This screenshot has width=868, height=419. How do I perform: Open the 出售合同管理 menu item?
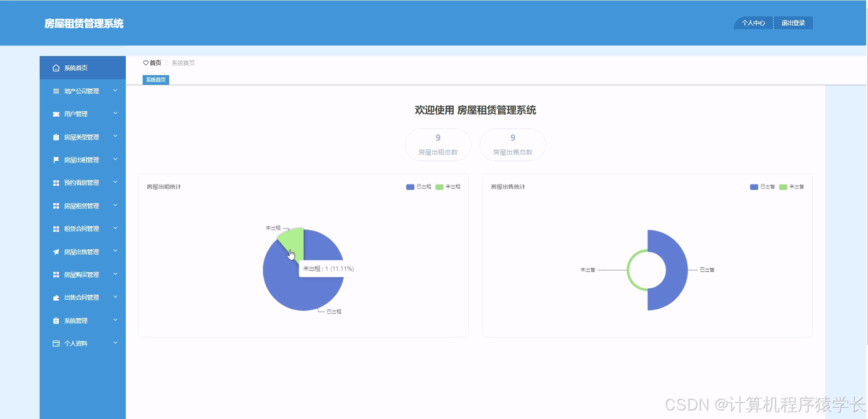click(83, 297)
